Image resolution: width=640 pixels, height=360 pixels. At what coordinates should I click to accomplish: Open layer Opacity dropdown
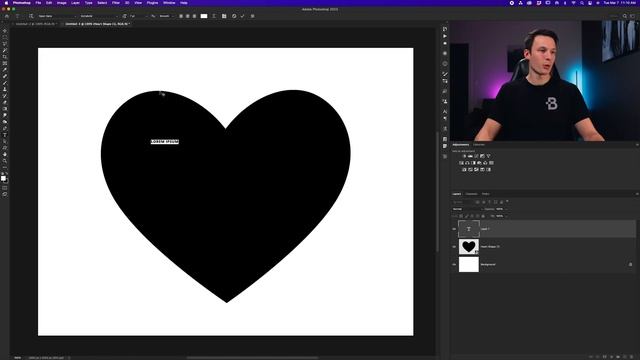(x=506, y=209)
